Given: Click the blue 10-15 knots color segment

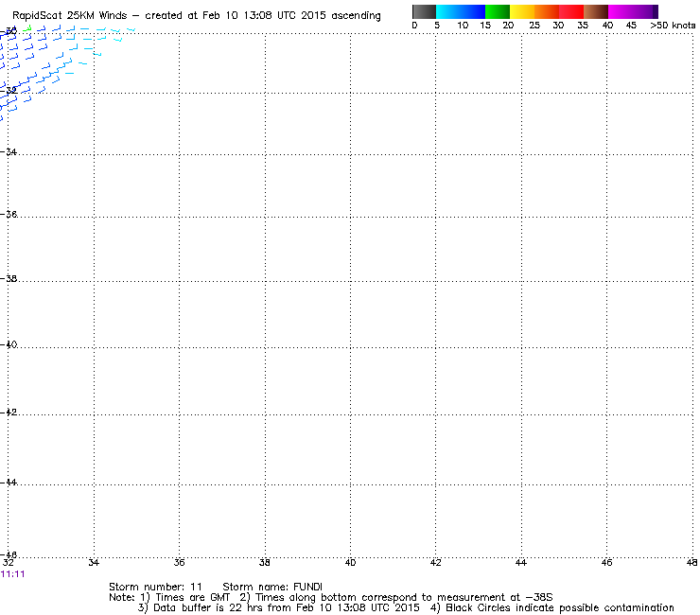Looking at the screenshot, I should click(473, 11).
